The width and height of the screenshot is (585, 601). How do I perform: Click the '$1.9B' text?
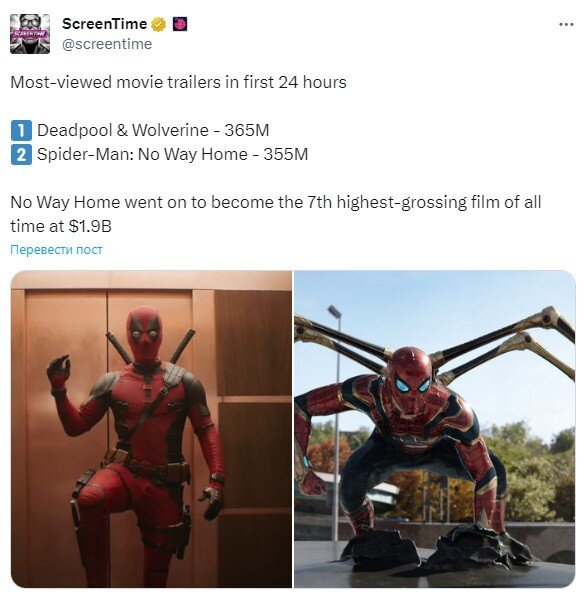click(x=90, y=226)
